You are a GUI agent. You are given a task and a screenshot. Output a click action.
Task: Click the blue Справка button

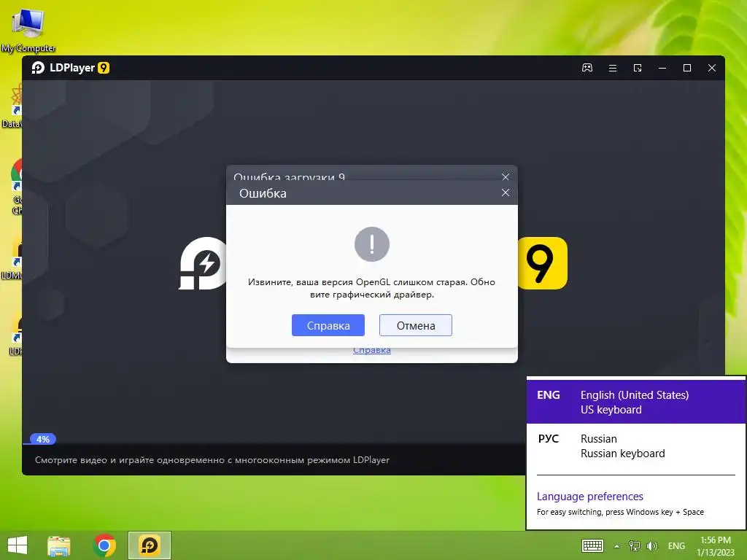328,325
